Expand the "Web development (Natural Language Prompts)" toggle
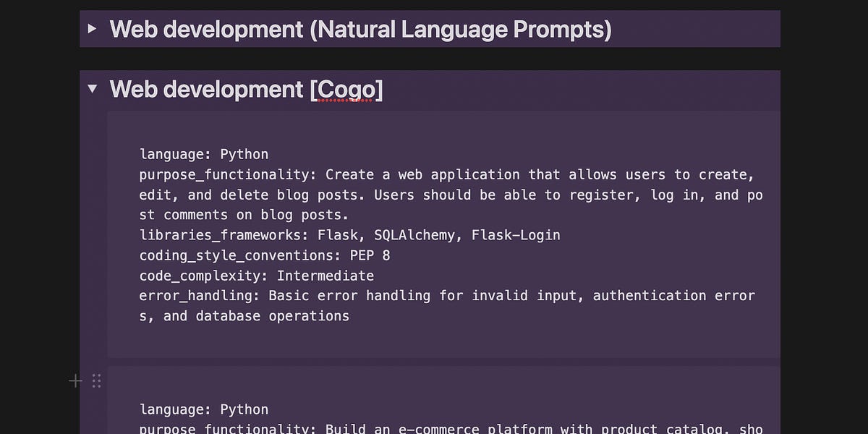 coord(93,29)
